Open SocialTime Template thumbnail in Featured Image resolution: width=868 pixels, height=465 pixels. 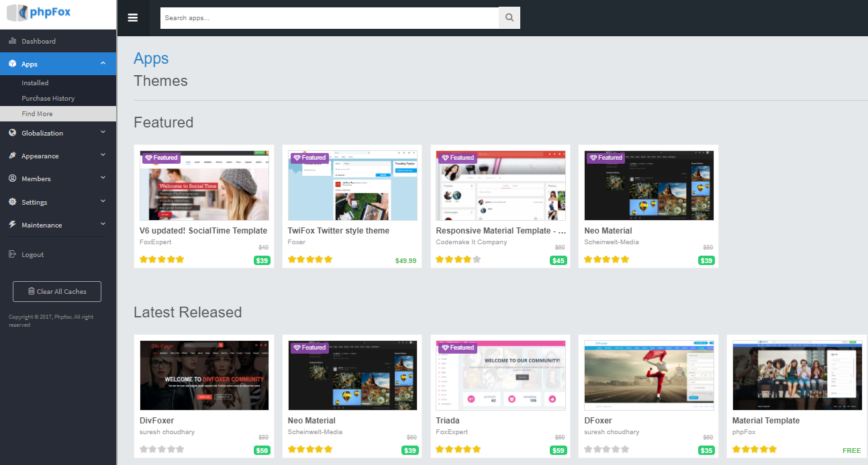204,186
